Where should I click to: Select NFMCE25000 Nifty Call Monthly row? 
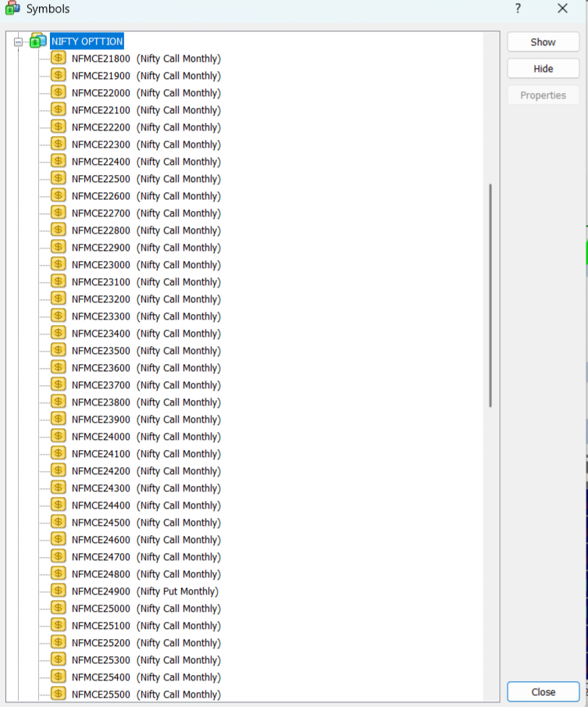pos(146,609)
